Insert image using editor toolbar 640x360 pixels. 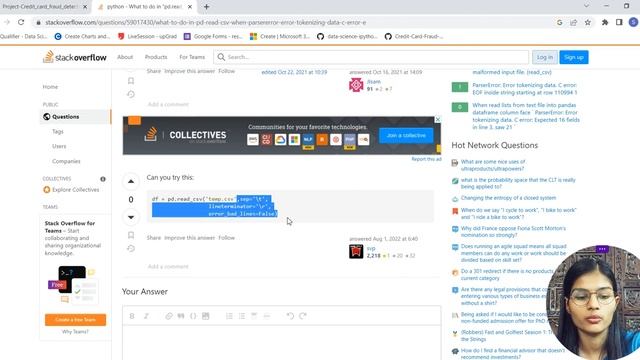click(x=206, y=316)
